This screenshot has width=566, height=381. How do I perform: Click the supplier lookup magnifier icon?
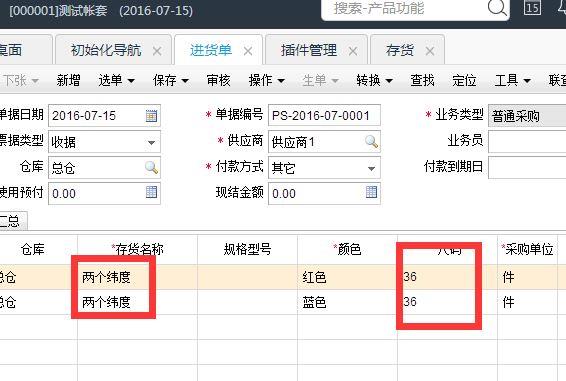[x=371, y=142]
